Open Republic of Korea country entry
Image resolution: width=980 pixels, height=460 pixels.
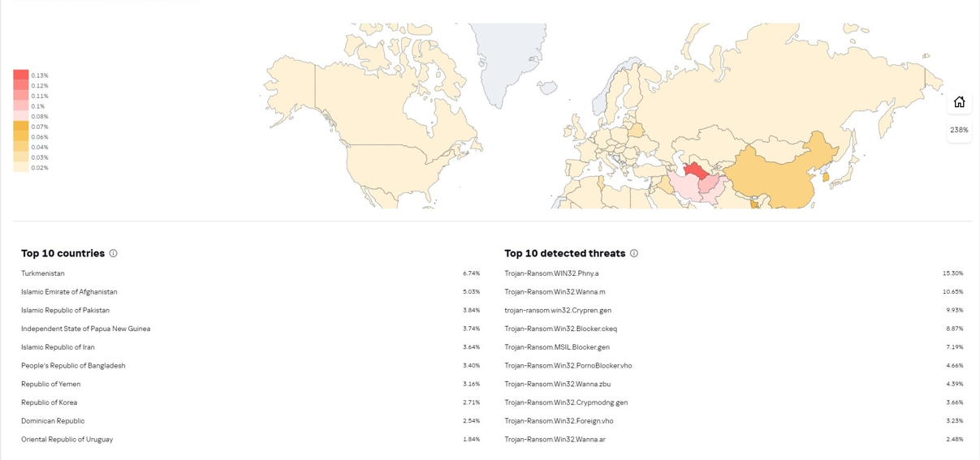50,402
